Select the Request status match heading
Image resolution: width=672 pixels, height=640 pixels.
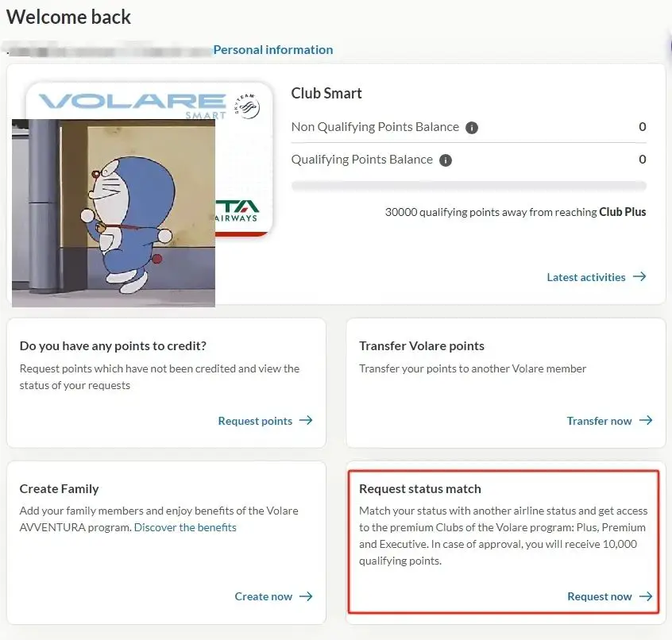pos(420,489)
